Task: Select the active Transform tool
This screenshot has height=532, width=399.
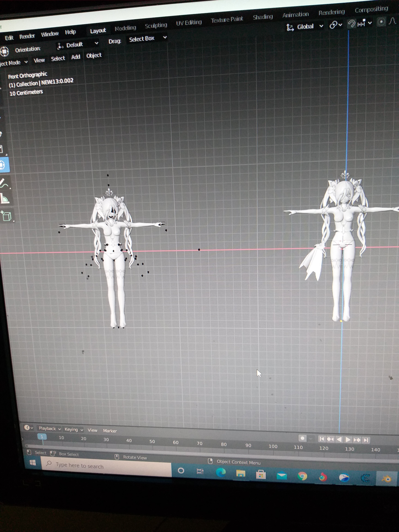Action: coord(3,165)
